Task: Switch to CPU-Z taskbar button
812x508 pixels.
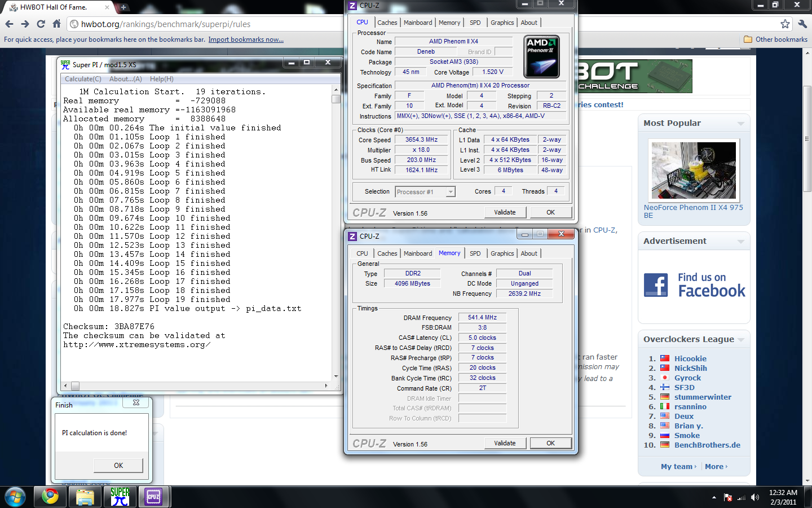Action: tap(153, 497)
